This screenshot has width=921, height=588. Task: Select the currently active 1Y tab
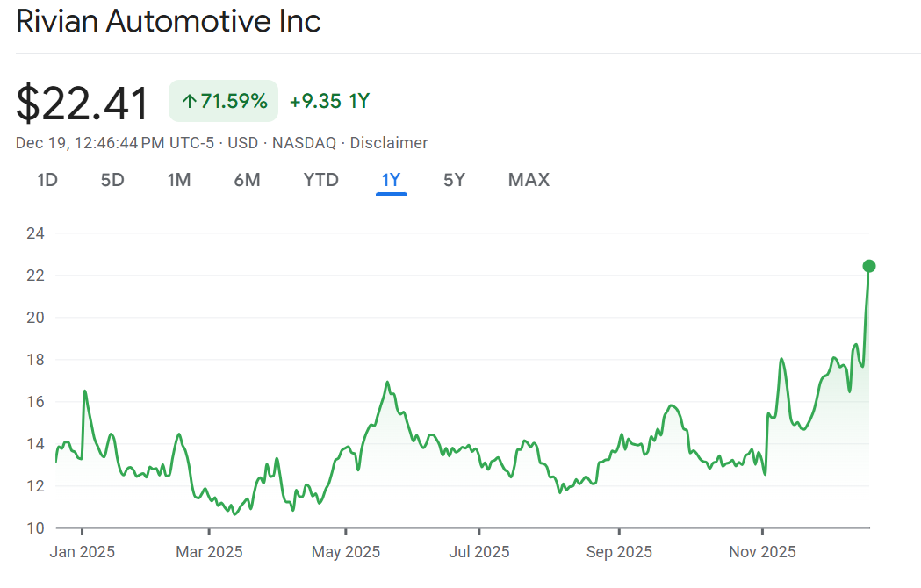[x=390, y=180]
